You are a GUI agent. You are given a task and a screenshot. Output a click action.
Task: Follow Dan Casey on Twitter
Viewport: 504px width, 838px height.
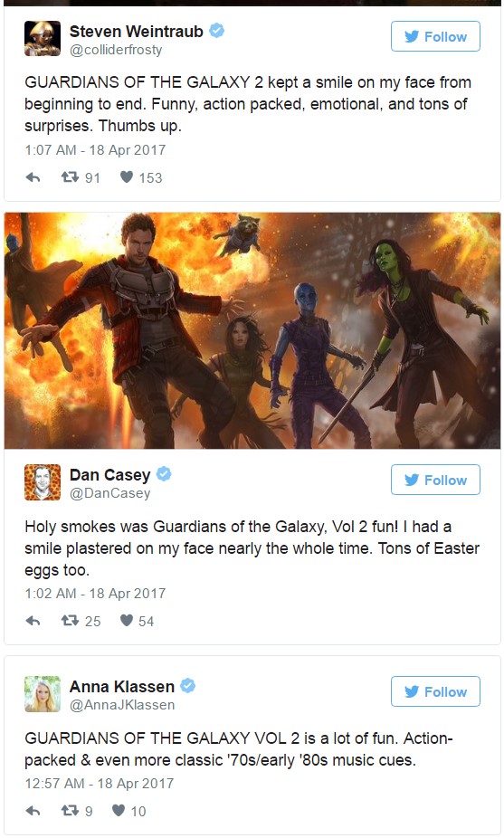point(435,480)
